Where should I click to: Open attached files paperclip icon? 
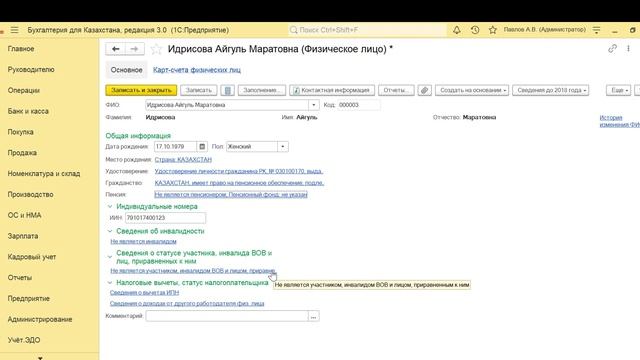(424, 90)
